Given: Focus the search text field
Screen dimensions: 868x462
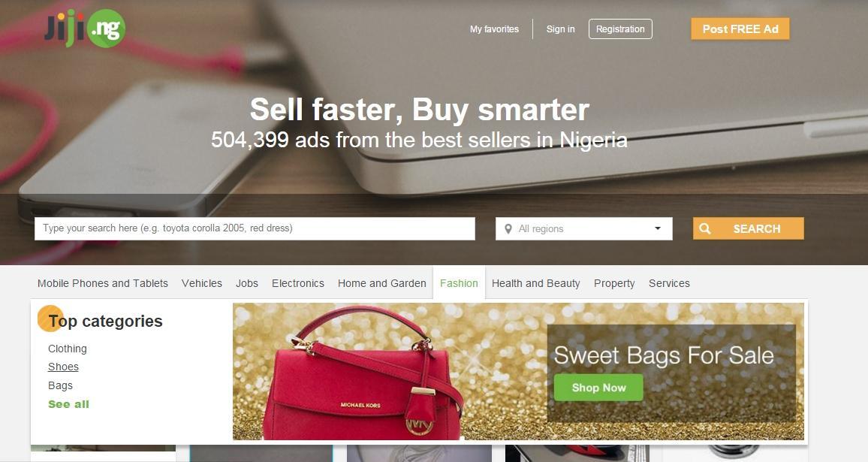Looking at the screenshot, I should point(255,228).
